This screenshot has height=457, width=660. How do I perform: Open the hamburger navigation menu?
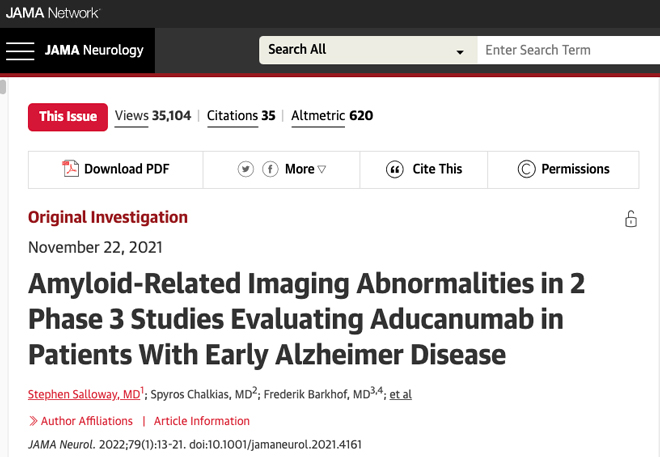(x=20, y=51)
